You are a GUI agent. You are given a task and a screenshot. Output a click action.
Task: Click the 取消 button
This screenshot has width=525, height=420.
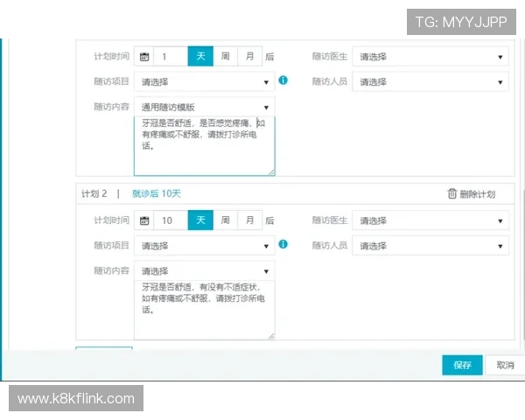tap(505, 365)
